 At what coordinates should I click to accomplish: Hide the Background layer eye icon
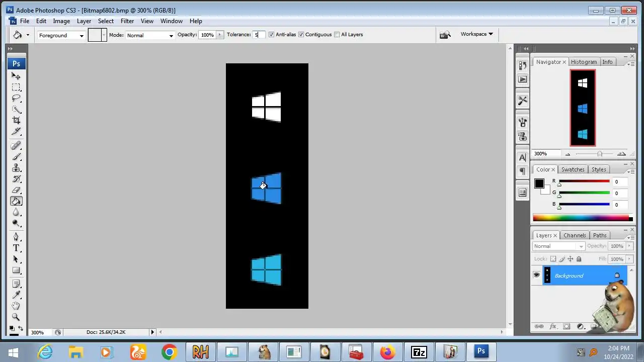(x=536, y=276)
